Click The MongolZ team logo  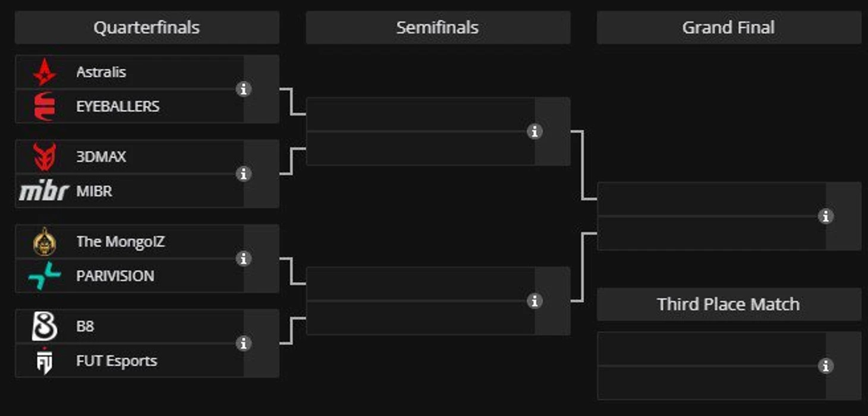click(x=45, y=242)
